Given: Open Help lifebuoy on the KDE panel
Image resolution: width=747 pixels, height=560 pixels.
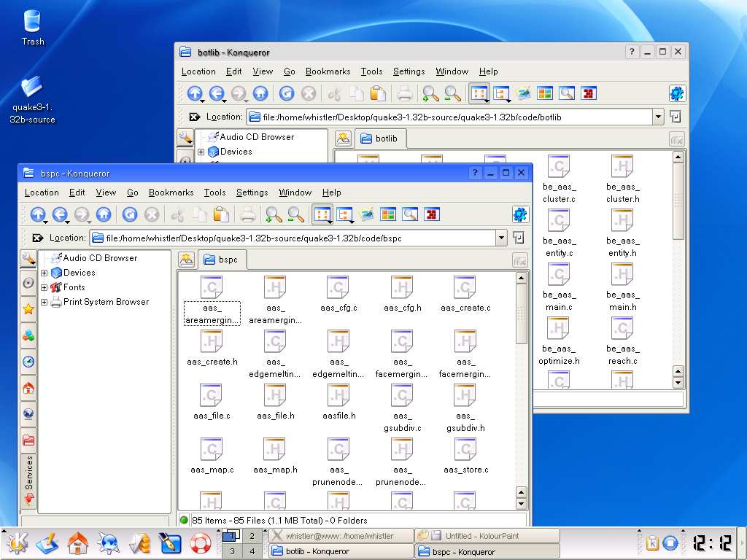Looking at the screenshot, I should pos(201,542).
